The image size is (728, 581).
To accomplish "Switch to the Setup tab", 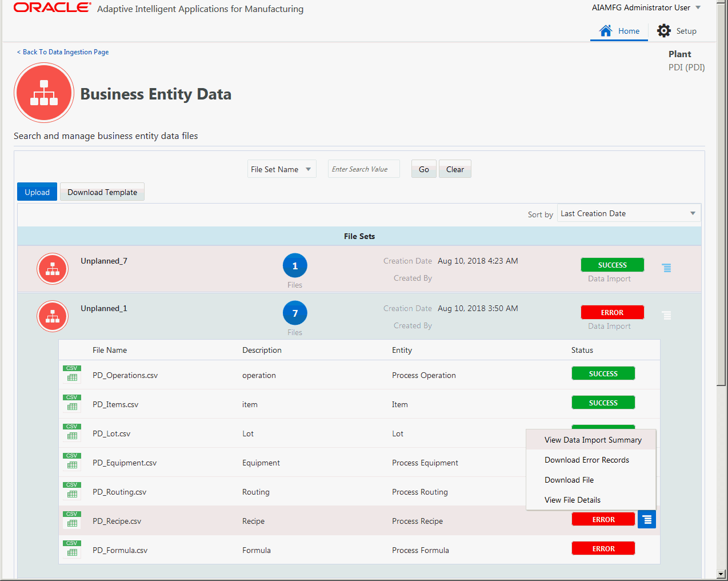I will tap(677, 31).
